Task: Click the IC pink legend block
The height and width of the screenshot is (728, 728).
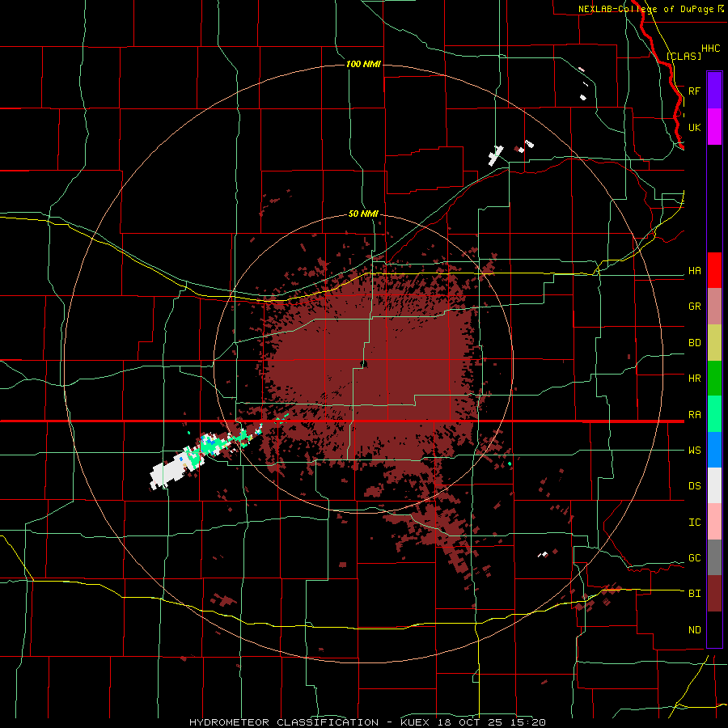Action: click(x=714, y=522)
